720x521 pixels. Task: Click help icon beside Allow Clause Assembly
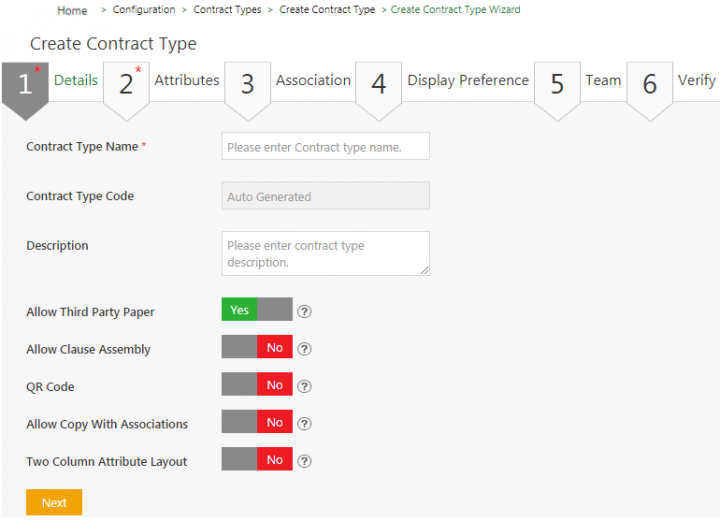[x=305, y=349]
